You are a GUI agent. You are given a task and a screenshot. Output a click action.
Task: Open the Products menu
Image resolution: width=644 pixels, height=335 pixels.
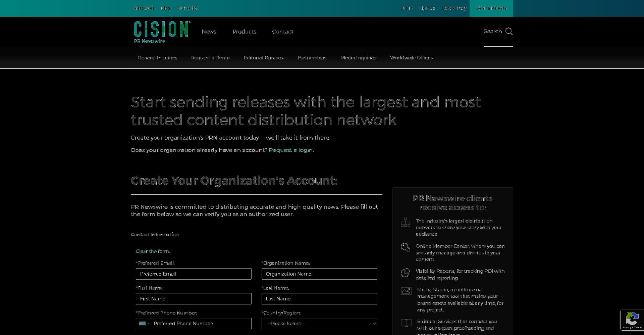point(244,32)
